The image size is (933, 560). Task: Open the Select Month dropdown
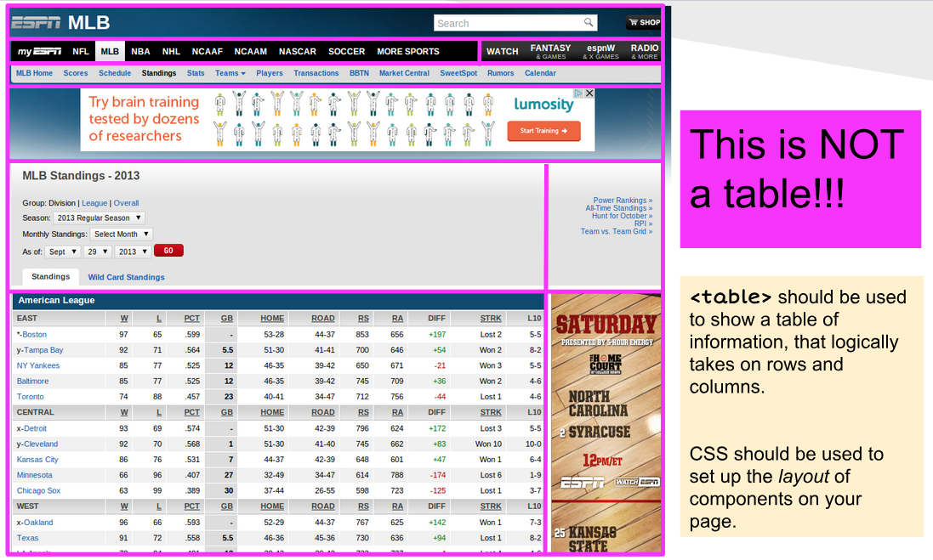coord(122,235)
